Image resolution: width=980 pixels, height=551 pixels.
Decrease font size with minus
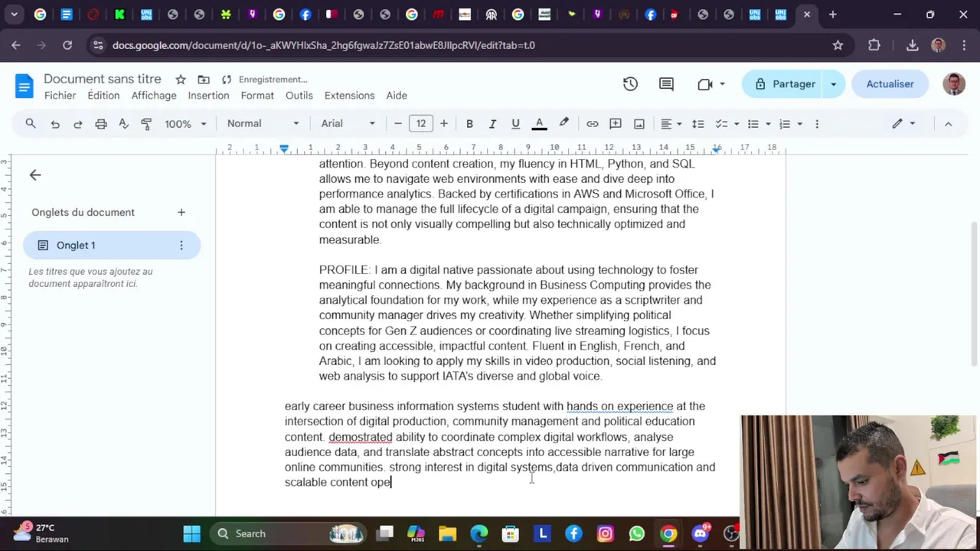click(x=398, y=123)
